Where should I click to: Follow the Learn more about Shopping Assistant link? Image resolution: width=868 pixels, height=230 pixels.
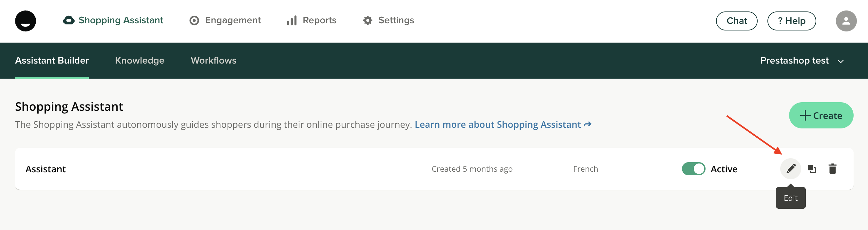tap(502, 125)
